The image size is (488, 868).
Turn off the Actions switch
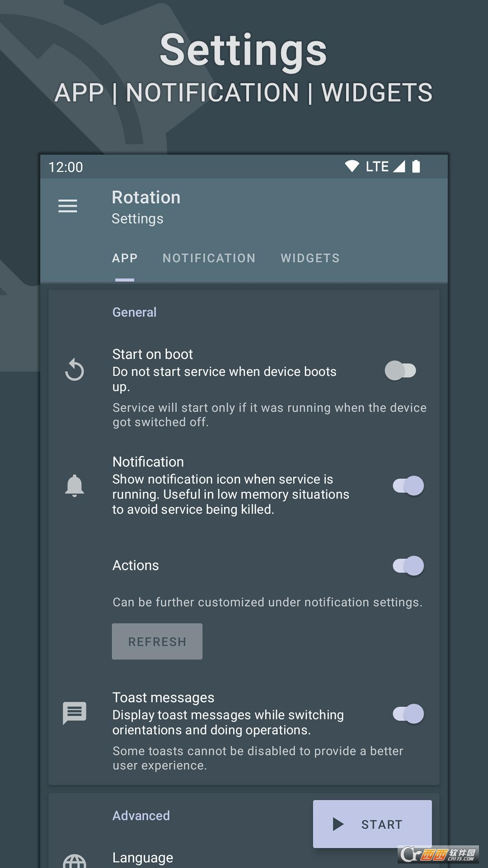click(408, 566)
